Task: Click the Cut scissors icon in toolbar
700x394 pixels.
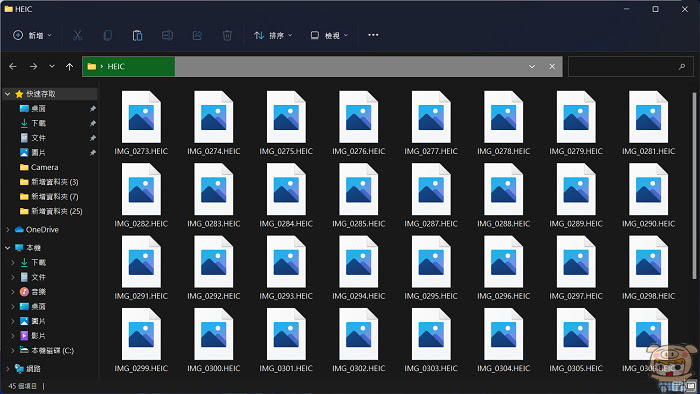Action: pyautogui.click(x=78, y=35)
